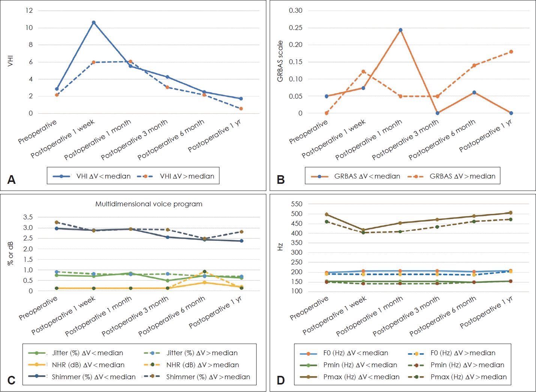Screen dimensions: 536x392
Task: Click the '3.5' y-axis tick in panel C
Action: (28, 217)
